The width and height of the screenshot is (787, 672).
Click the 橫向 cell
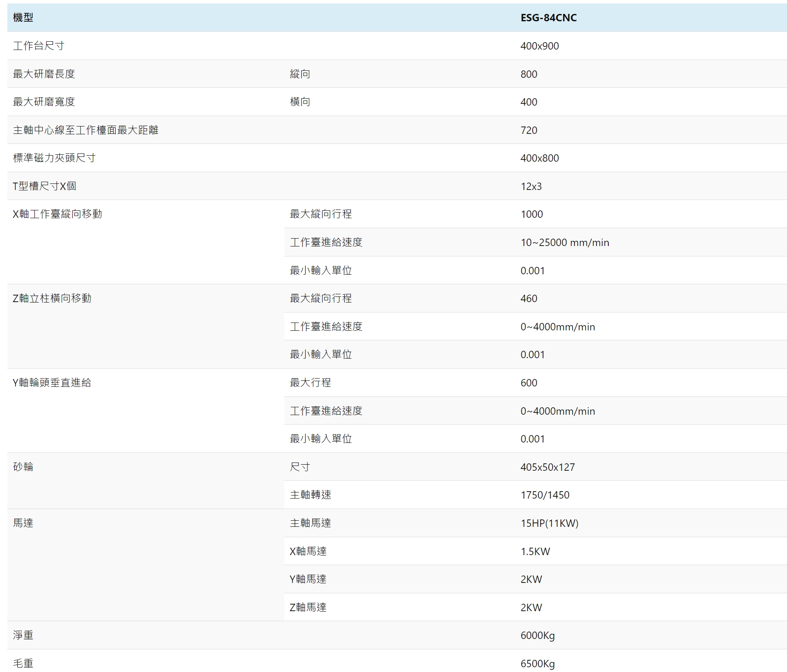[x=300, y=102]
